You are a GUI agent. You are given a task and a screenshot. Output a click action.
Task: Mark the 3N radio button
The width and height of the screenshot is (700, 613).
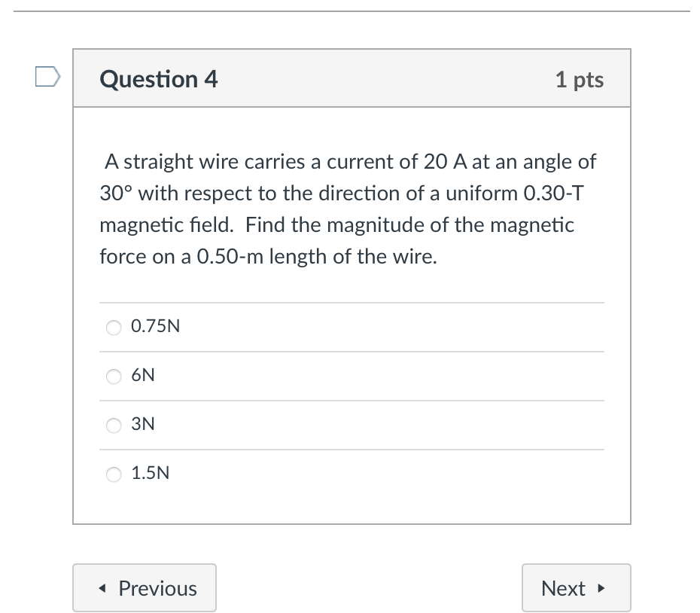[x=114, y=425]
